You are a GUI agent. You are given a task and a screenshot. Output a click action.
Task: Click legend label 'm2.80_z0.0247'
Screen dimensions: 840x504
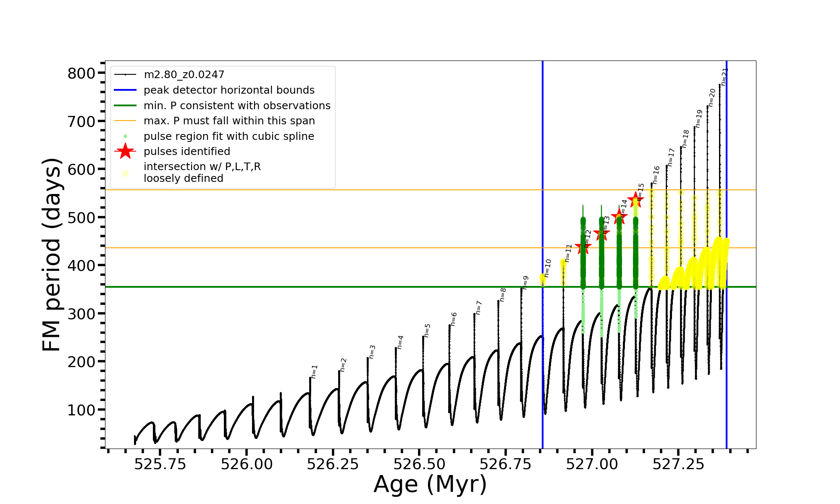184,75
